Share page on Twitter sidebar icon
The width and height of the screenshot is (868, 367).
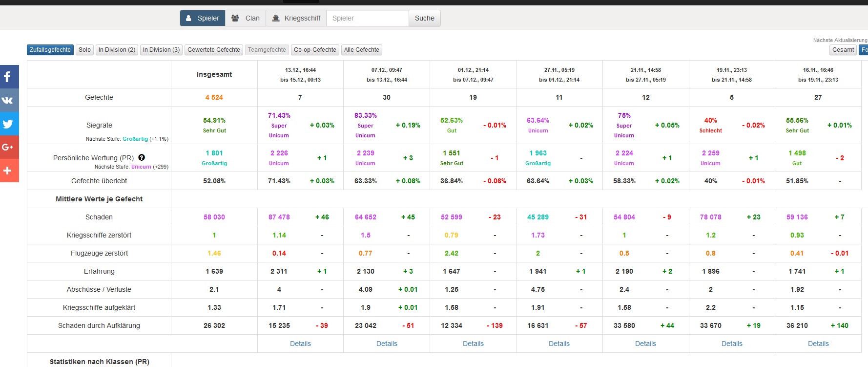point(9,124)
